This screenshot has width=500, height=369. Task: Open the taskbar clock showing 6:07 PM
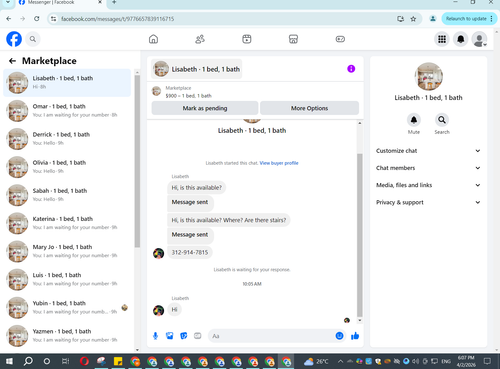coord(466,361)
